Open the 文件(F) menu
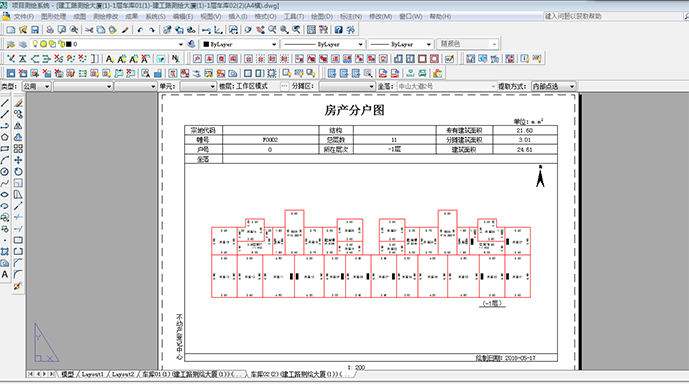Screen dimensions: 689x384 click(24, 17)
